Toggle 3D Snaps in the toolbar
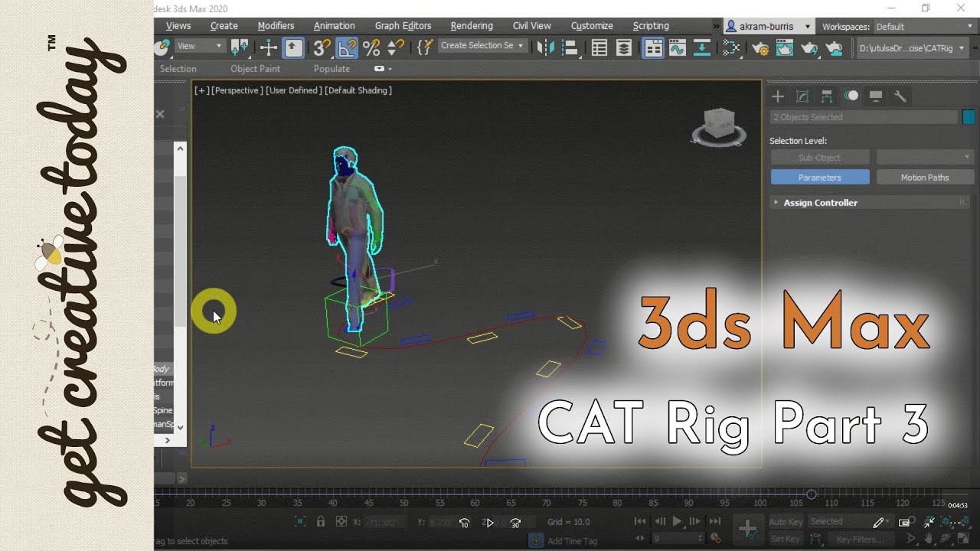 [x=322, y=47]
